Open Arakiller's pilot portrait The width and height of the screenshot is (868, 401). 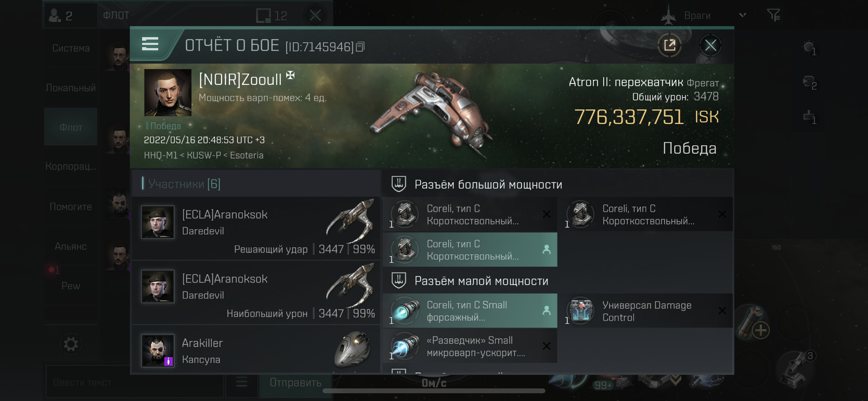pyautogui.click(x=157, y=350)
